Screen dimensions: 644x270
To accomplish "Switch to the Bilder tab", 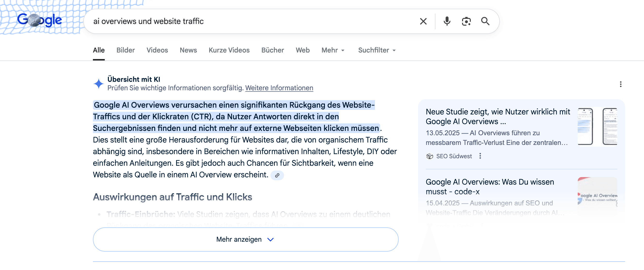I will click(x=126, y=50).
